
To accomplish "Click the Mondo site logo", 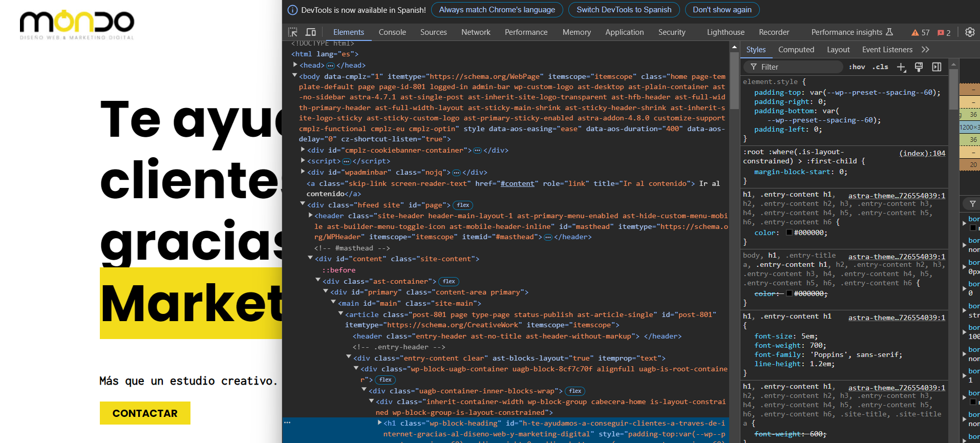I will tap(77, 25).
